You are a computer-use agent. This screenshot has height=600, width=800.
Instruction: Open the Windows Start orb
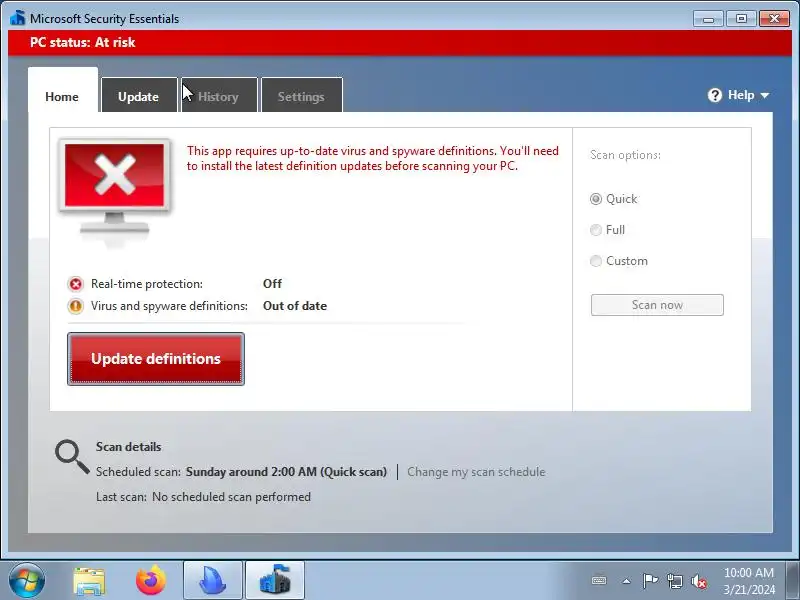27,581
